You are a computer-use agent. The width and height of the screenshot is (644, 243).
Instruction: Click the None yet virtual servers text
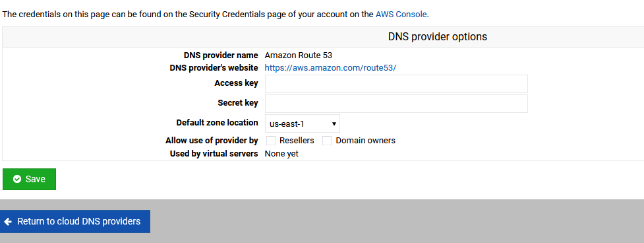(x=281, y=154)
